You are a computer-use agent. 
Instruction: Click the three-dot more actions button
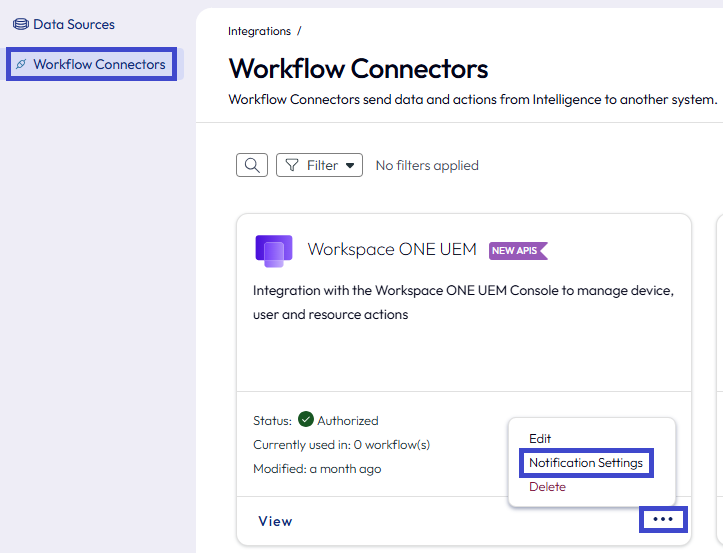663,519
